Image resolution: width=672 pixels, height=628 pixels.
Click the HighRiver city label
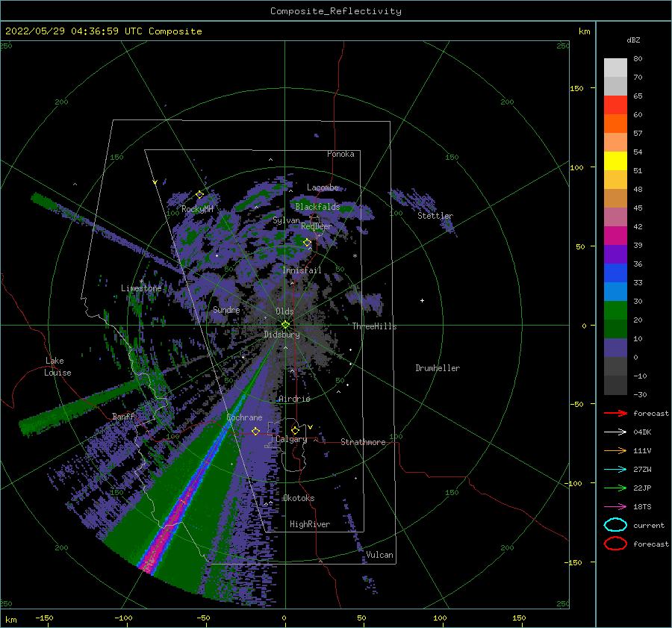coord(310,524)
